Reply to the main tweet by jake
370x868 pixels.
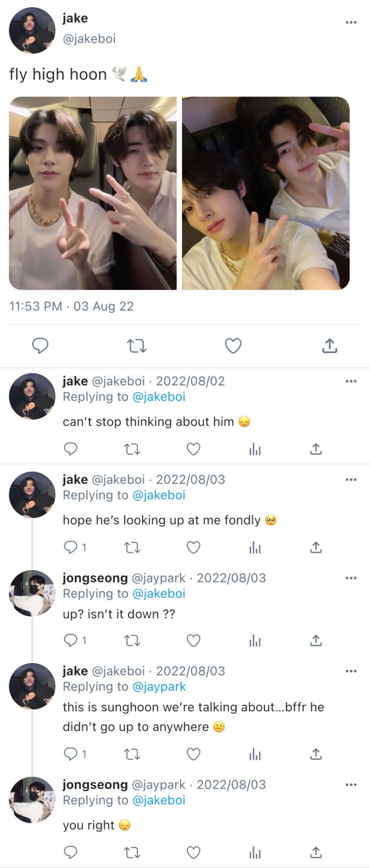(x=40, y=346)
